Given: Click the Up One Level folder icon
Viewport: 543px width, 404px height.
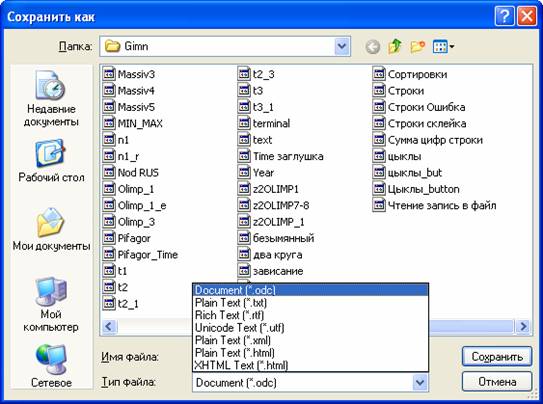Looking at the screenshot, I should coord(395,46).
